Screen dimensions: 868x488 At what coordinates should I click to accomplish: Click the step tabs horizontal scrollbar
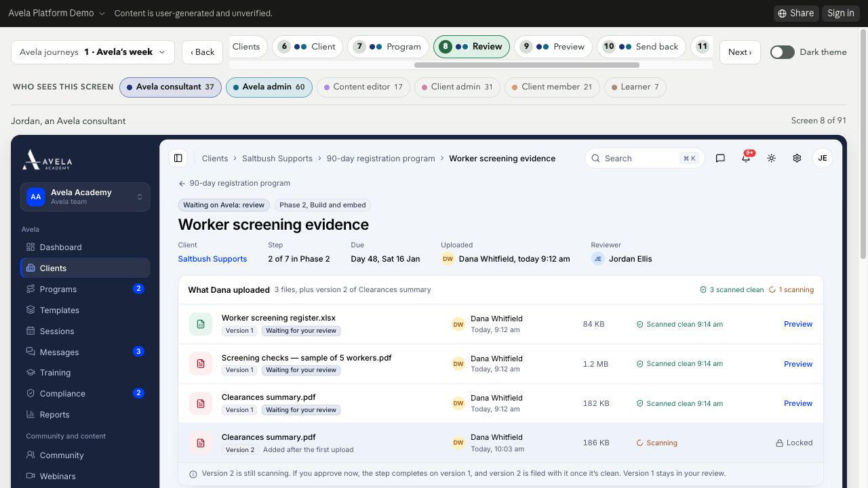pos(527,65)
